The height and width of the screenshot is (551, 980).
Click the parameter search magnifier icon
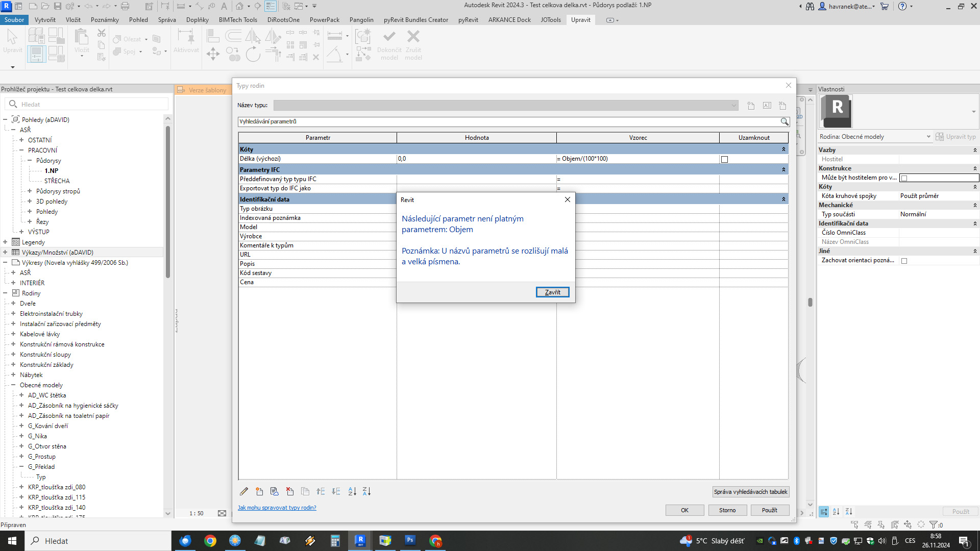point(784,121)
